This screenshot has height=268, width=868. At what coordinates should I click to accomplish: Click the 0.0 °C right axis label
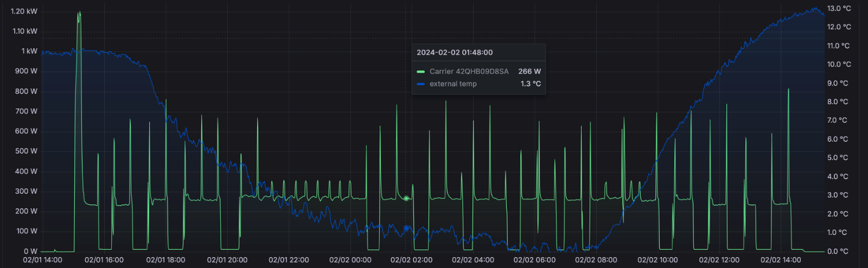[838, 252]
